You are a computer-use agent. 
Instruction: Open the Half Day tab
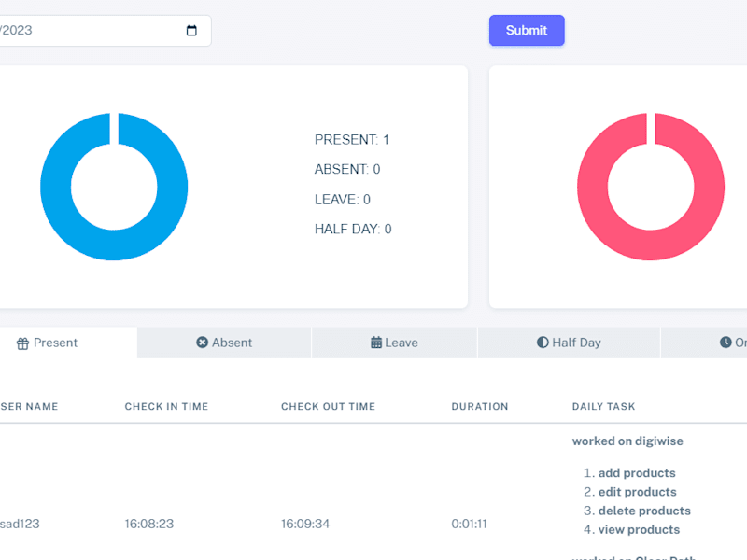coord(569,343)
